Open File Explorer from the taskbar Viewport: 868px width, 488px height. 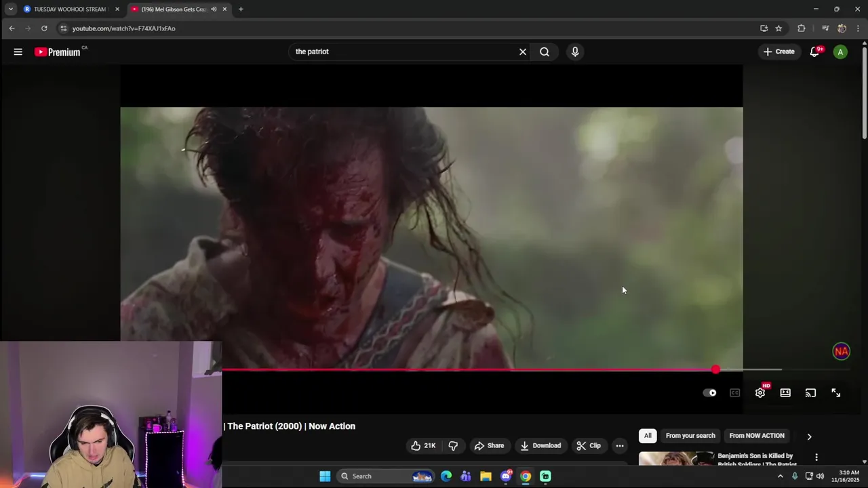tap(486, 476)
